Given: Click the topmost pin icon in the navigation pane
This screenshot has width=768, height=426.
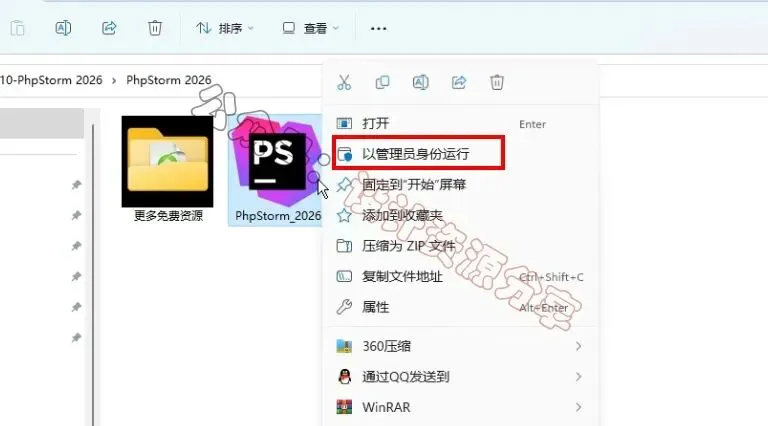Looking at the screenshot, I should [76, 185].
